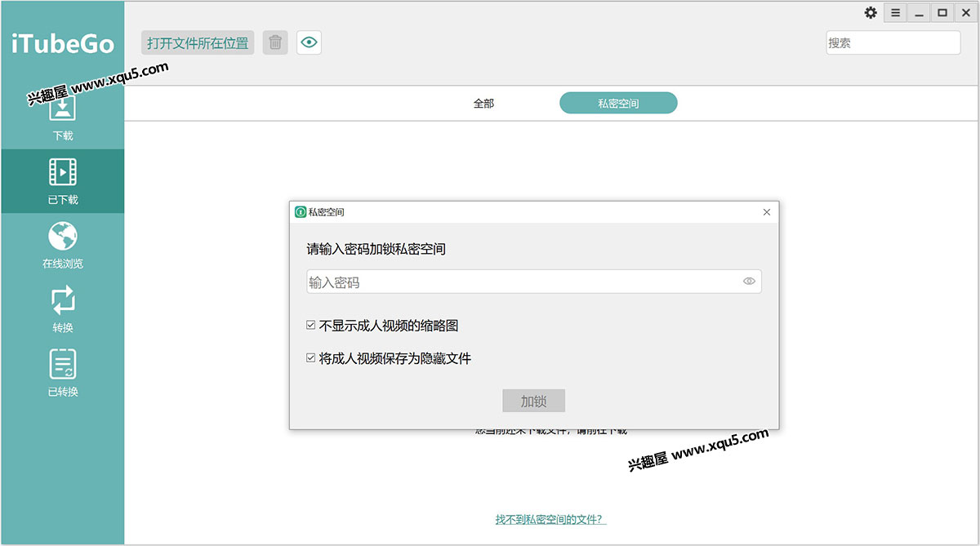This screenshot has height=546, width=980.
Task: Open the Download section in sidebar
Action: 63,115
